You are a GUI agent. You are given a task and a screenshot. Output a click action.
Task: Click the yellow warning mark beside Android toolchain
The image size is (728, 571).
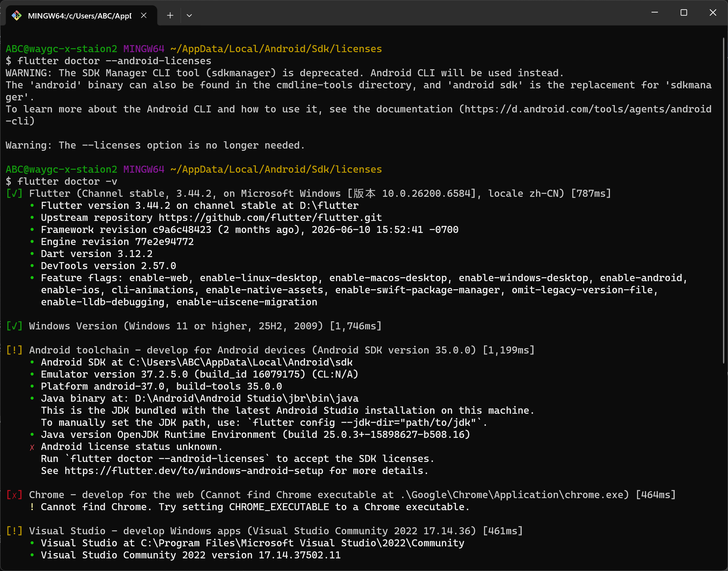click(x=14, y=350)
